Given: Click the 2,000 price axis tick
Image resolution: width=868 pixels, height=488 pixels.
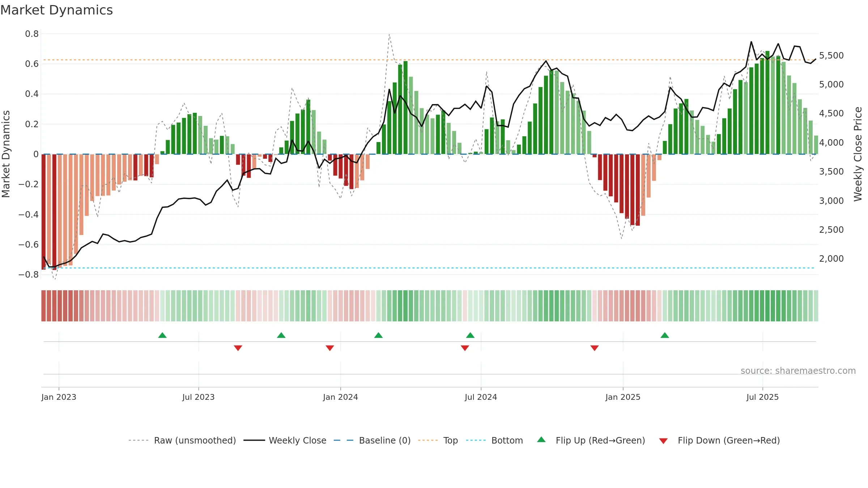Looking at the screenshot, I should tap(831, 258).
